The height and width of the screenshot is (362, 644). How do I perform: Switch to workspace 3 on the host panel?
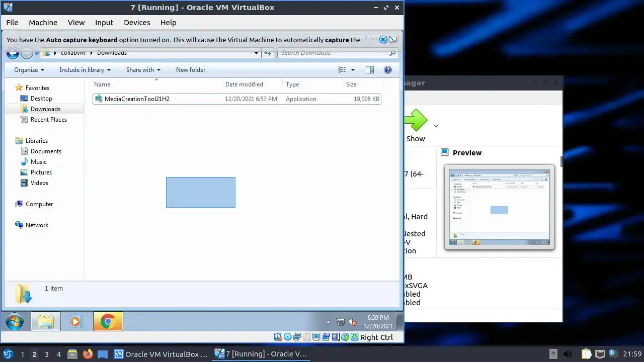(x=46, y=354)
